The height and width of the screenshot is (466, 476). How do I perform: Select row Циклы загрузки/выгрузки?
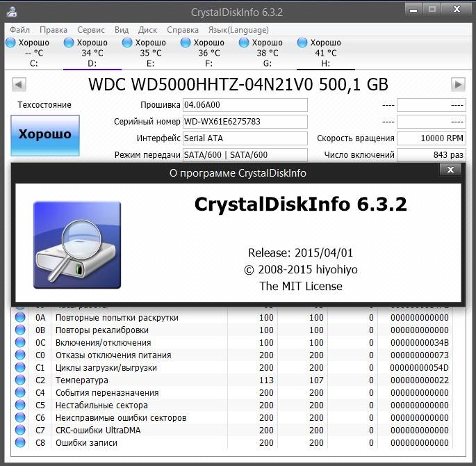(232, 367)
